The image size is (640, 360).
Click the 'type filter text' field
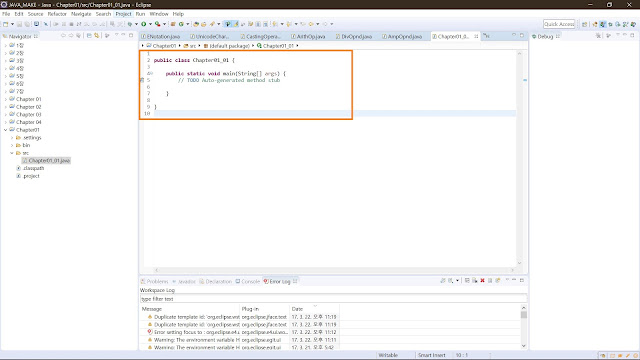[333, 299]
